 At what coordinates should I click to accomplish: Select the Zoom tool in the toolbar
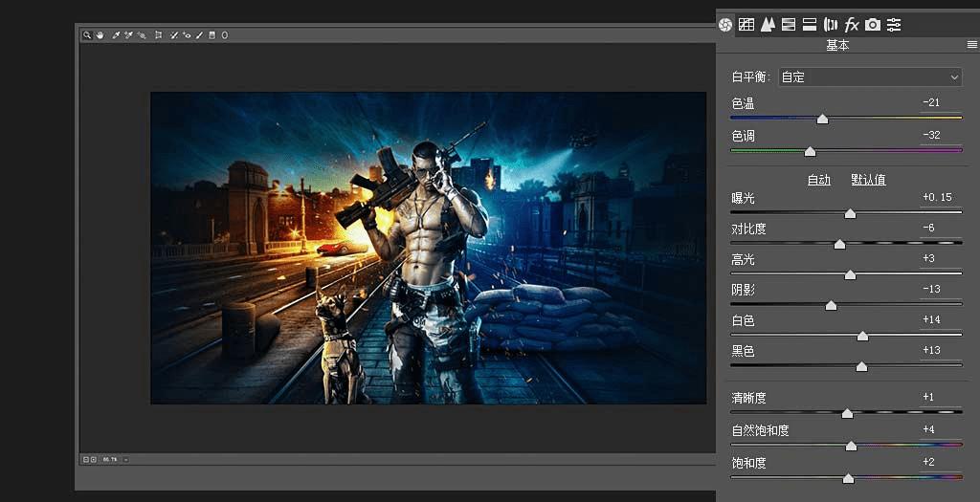pyautogui.click(x=86, y=35)
